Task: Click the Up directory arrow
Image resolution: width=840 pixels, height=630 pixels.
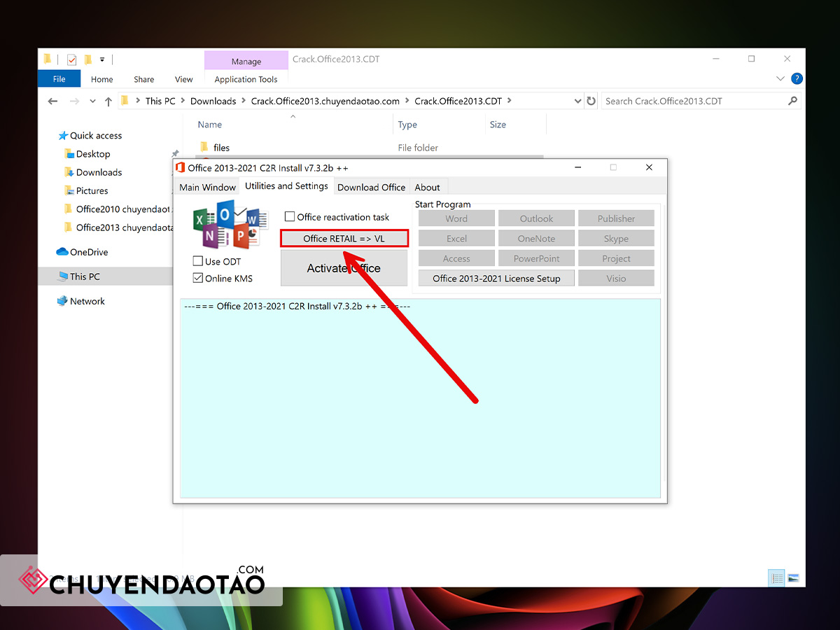Action: (x=108, y=101)
